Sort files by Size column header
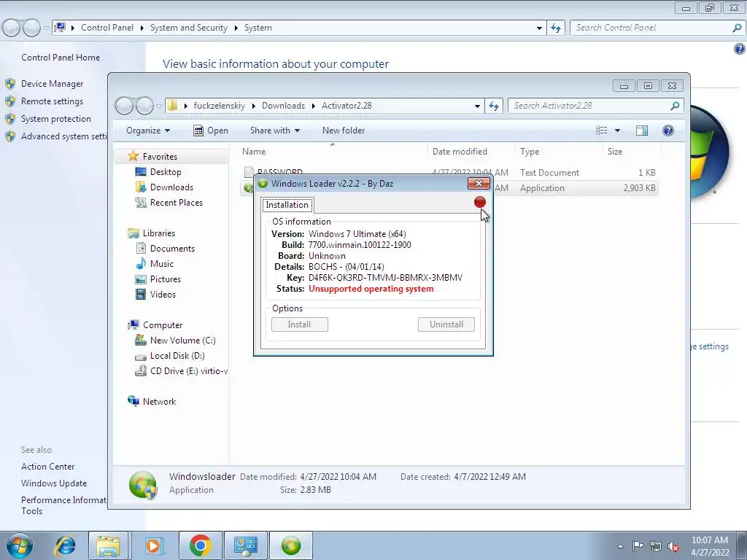The width and height of the screenshot is (747, 560). pos(614,152)
